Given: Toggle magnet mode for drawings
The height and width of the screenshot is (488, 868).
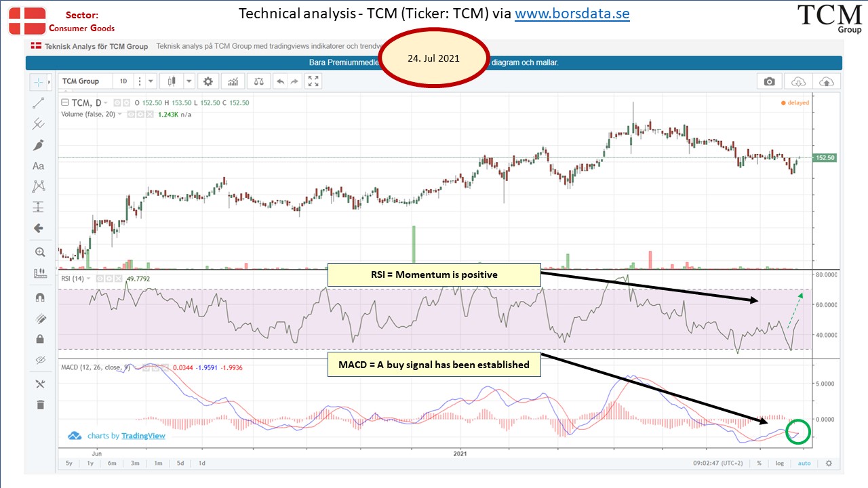Looking at the screenshot, I should pos(39,298).
